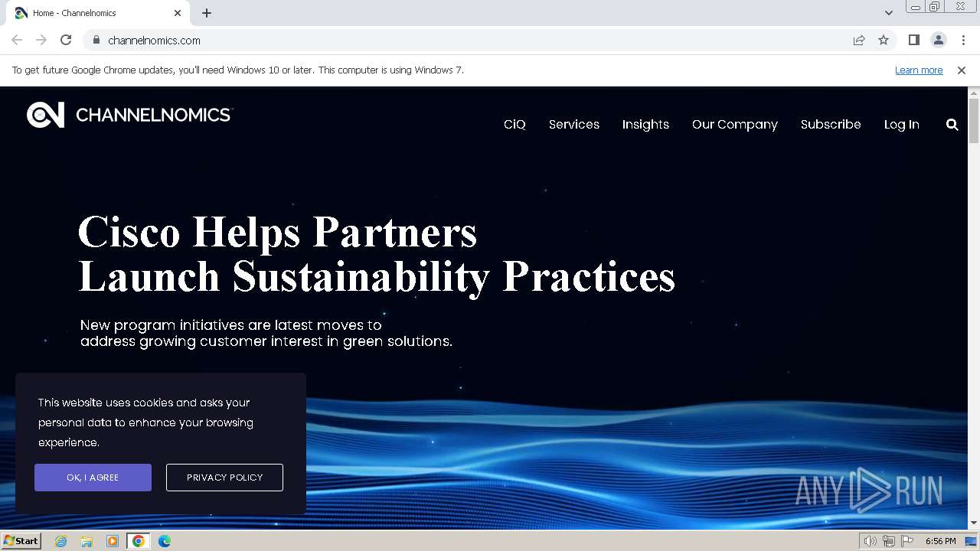Open a new tab with the plus icon

tap(207, 13)
